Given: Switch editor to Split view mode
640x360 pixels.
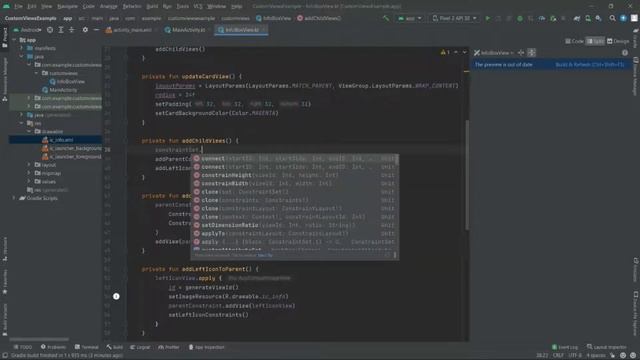Looking at the screenshot, I should (596, 41).
